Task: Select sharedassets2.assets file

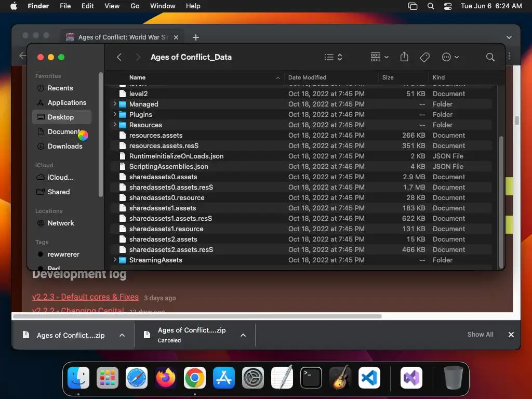Action: [x=302, y=239]
